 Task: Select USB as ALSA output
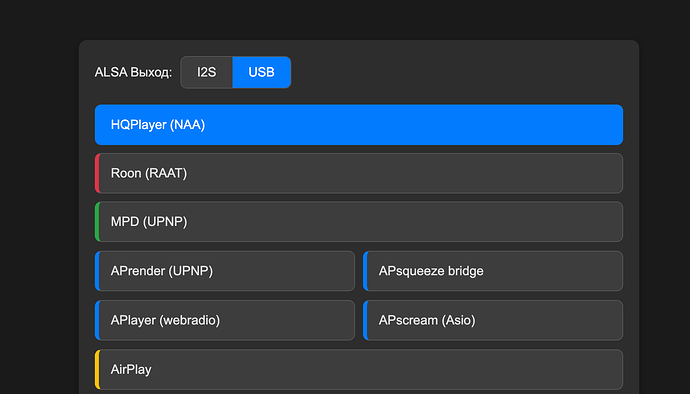(261, 72)
